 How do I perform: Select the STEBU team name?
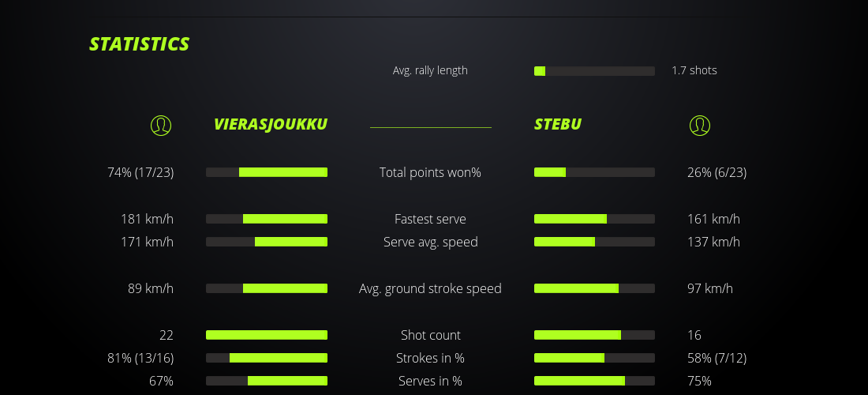click(558, 125)
